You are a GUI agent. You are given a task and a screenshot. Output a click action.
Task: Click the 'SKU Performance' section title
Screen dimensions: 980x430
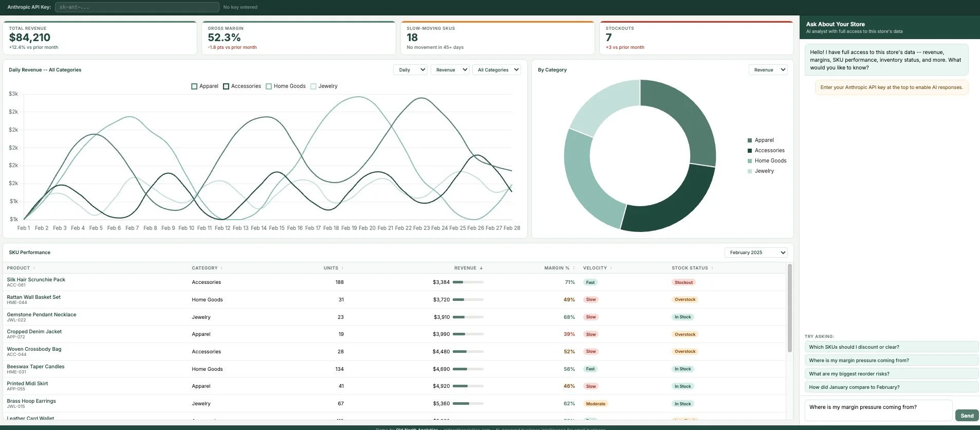click(x=29, y=253)
